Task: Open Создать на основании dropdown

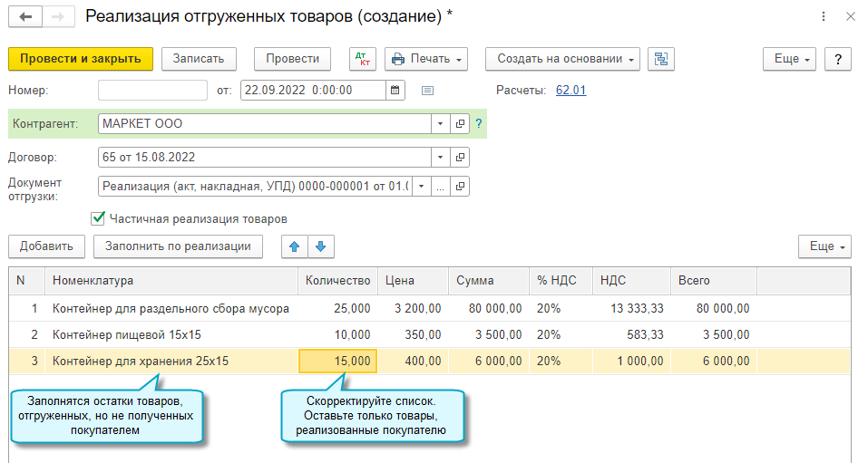Action: 562,59
